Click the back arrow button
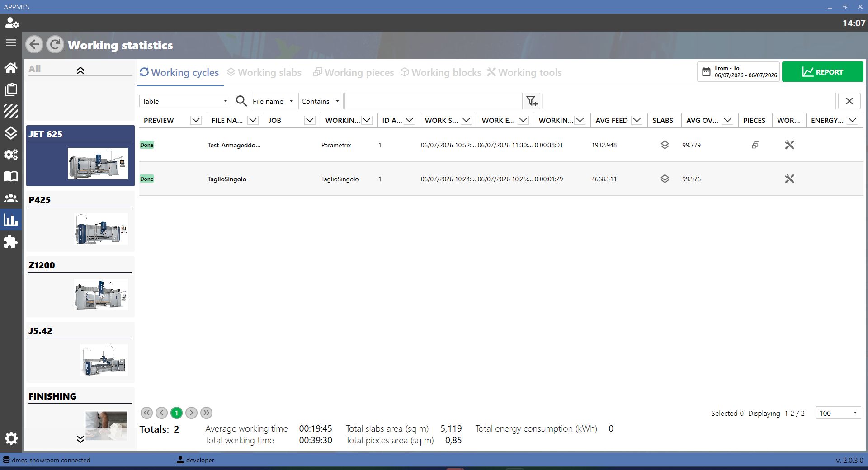The width and height of the screenshot is (868, 470). point(34,45)
